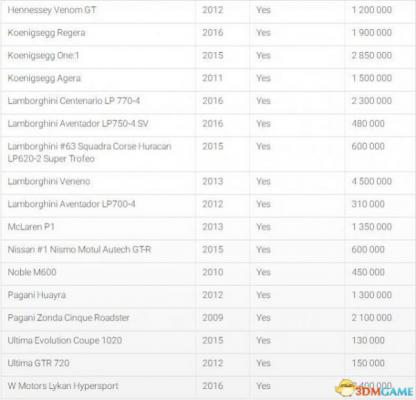Click the 2 850 000 price value
Viewport: 416px width, 400px height.
click(372, 55)
